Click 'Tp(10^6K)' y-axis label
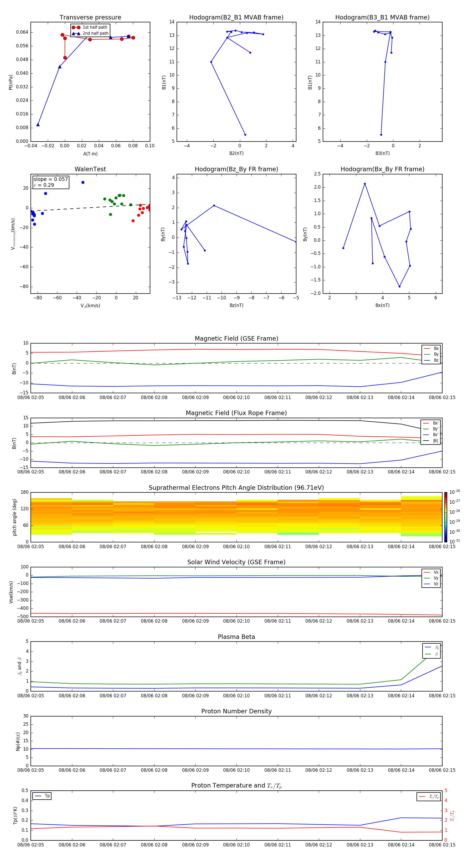The height and width of the screenshot is (868, 473). pos(15,815)
